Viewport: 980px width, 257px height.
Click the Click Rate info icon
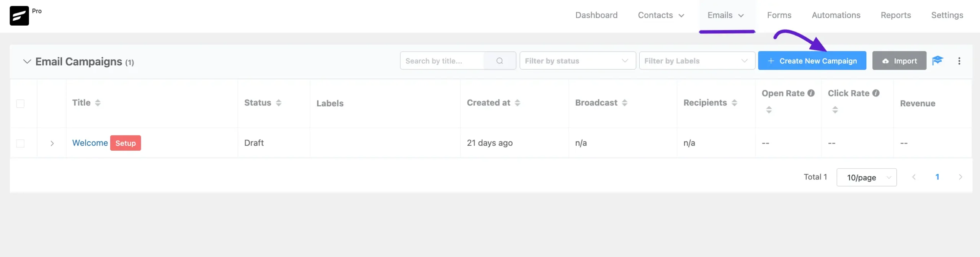click(x=876, y=93)
